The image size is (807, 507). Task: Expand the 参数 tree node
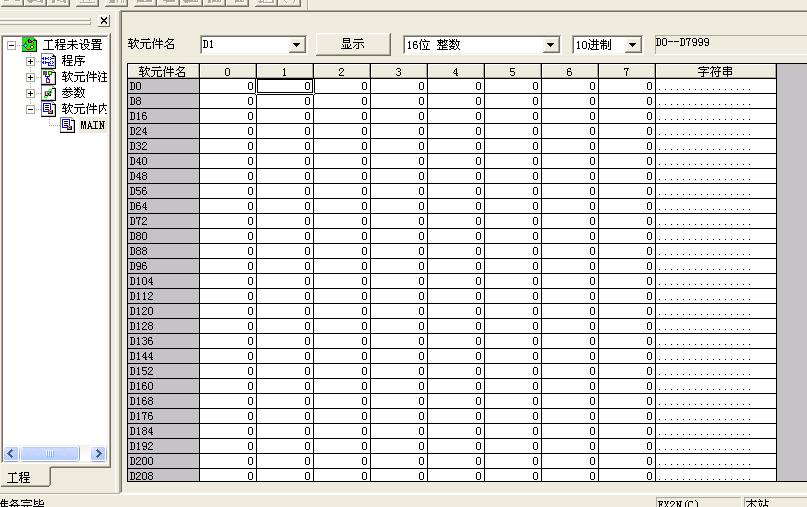tap(30, 93)
